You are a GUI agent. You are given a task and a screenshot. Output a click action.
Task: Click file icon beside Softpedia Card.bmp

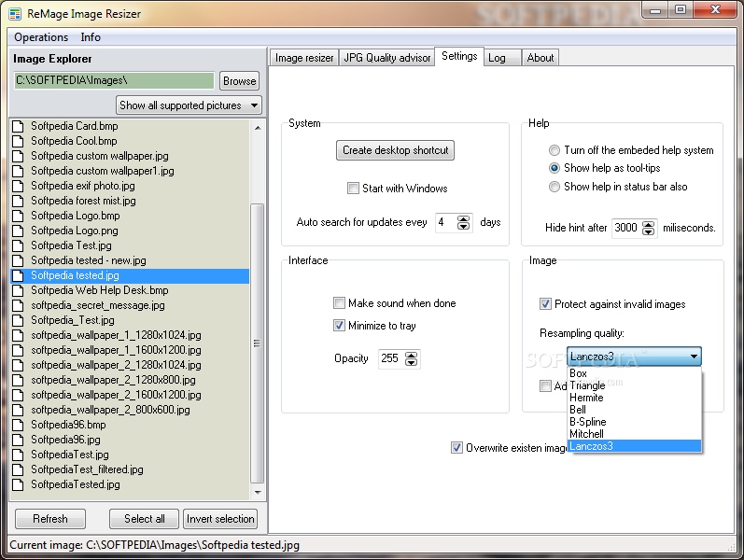click(18, 126)
